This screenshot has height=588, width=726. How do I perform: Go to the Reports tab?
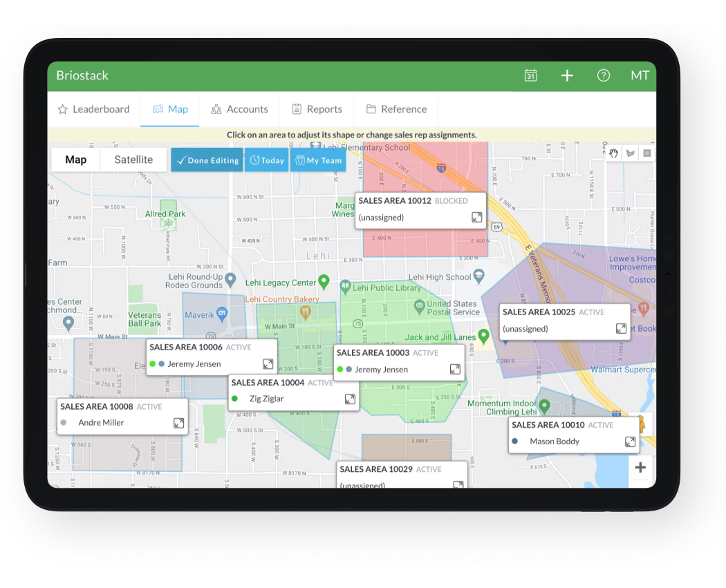pos(317,109)
